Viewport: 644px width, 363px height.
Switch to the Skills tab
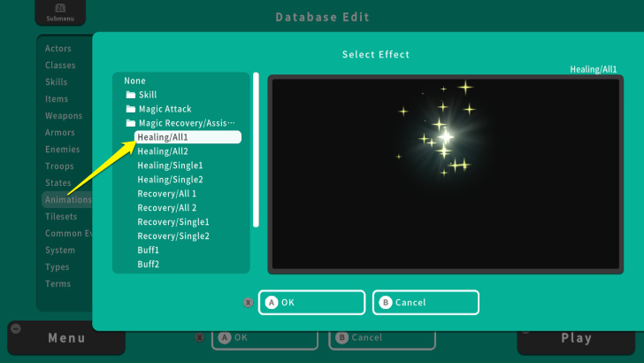[x=57, y=81]
